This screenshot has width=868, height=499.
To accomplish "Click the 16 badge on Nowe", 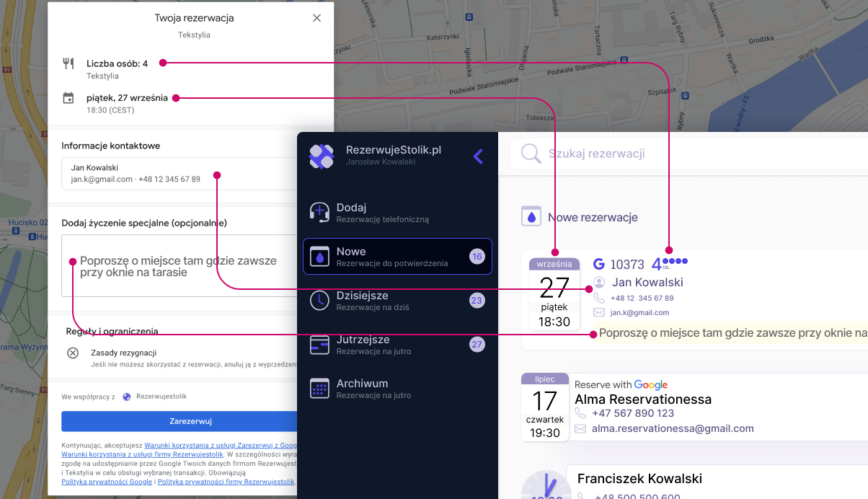I will tap(477, 256).
